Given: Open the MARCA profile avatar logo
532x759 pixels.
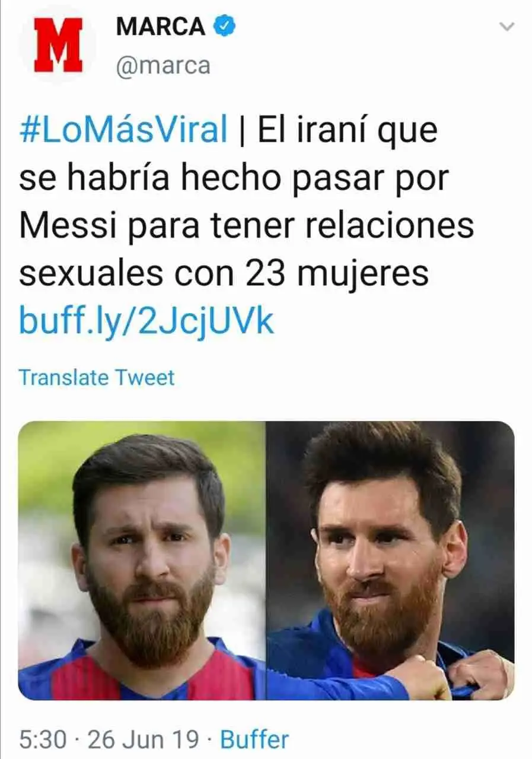Looking at the screenshot, I should coord(58,44).
